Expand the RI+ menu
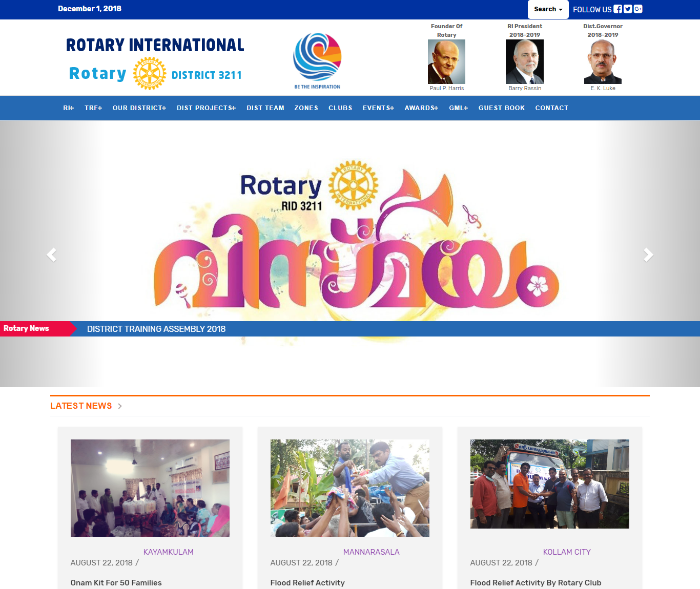 (x=69, y=108)
